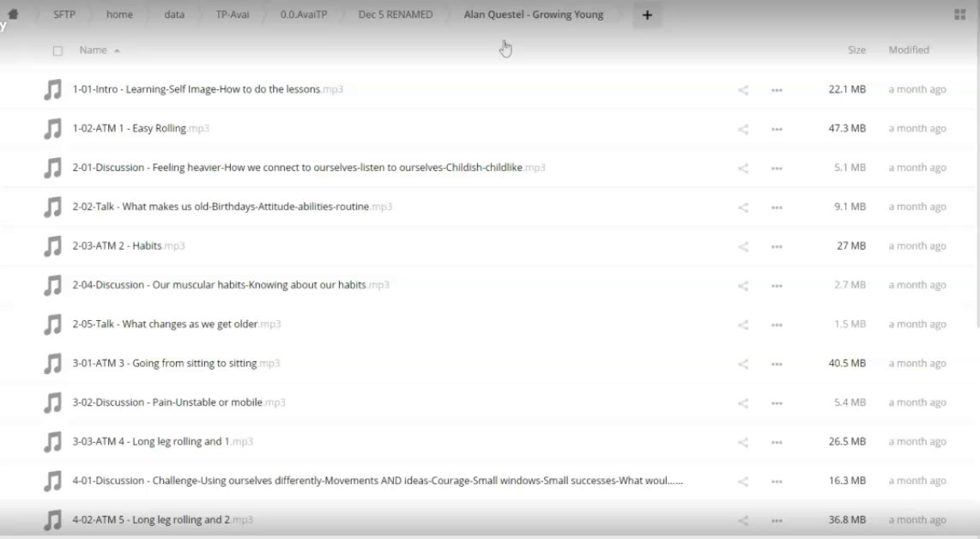Open more options for 2-05-Talk file
This screenshot has width=980, height=539.
(777, 325)
